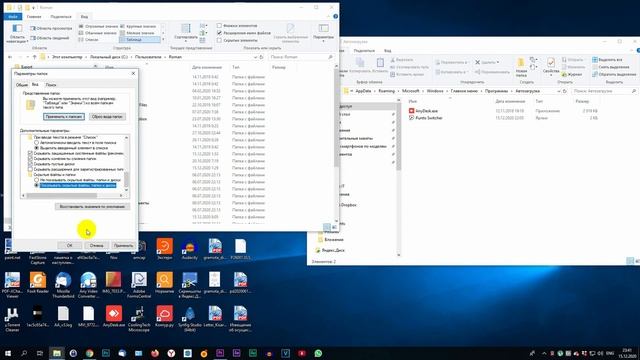
Task: Click refresh icon in Roman address bar
Action: coord(262,57)
